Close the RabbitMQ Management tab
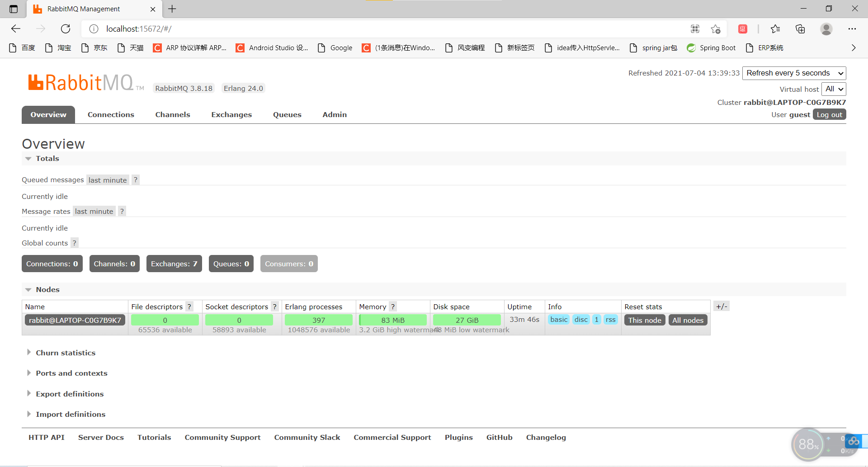The width and height of the screenshot is (868, 467). [153, 9]
